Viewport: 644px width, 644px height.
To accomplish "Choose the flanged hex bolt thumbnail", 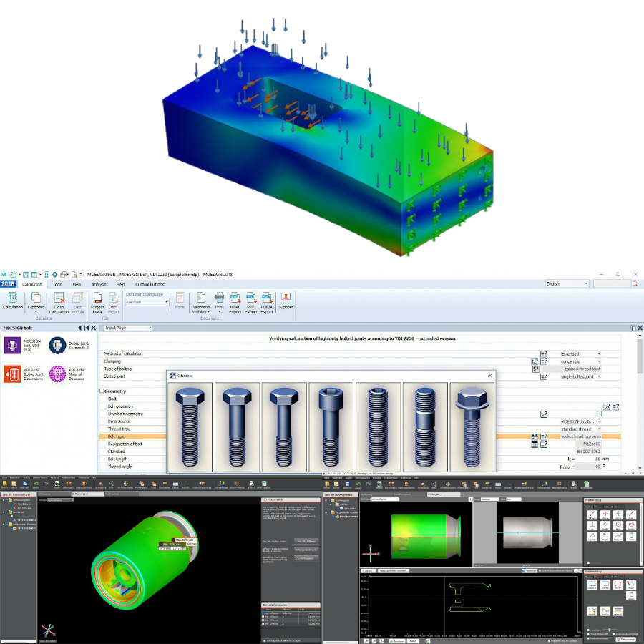I will 472,427.
